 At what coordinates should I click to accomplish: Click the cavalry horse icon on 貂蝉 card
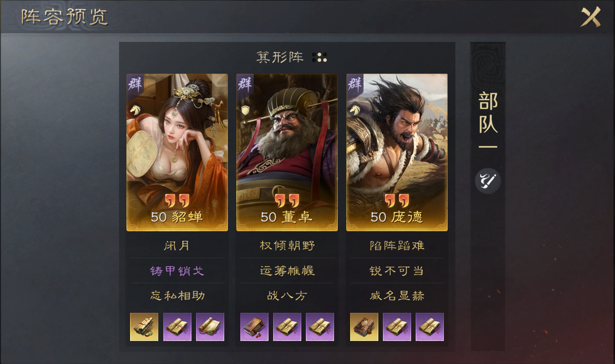coord(135,110)
